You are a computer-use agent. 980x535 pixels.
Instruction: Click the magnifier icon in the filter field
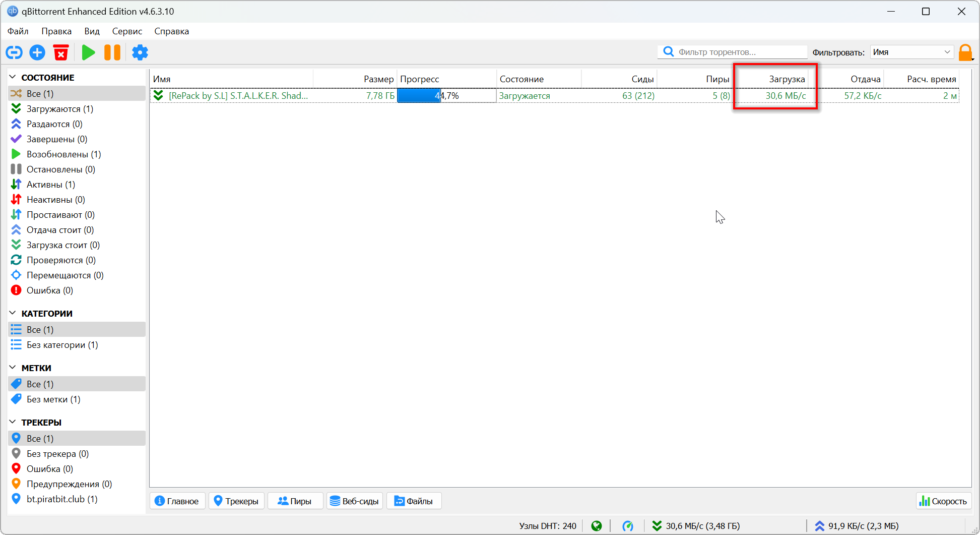[669, 51]
